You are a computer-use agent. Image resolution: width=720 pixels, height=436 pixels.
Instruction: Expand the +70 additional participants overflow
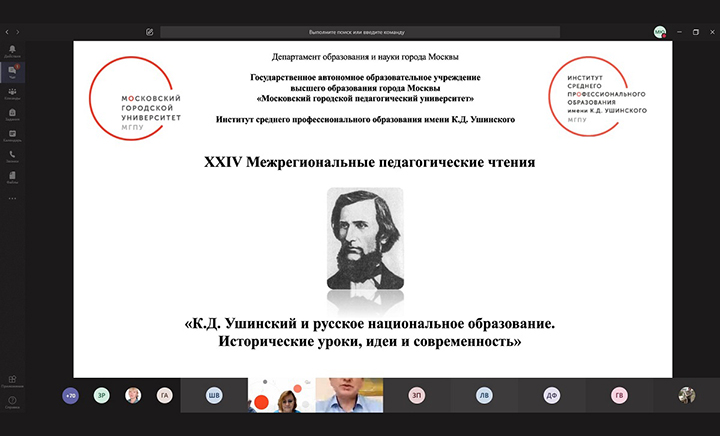coord(70,395)
